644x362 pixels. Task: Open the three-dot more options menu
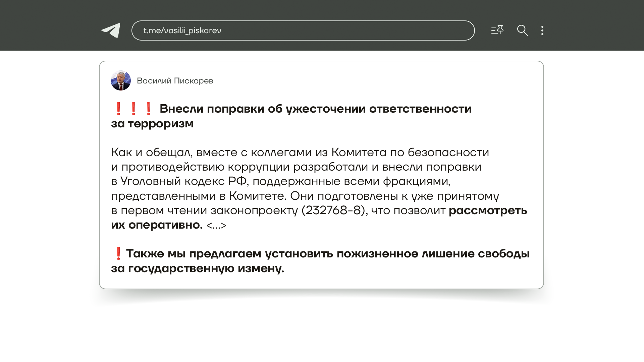click(x=542, y=31)
